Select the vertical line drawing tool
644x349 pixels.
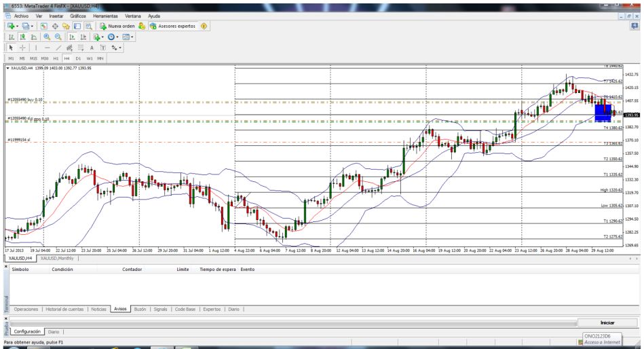[x=35, y=48]
